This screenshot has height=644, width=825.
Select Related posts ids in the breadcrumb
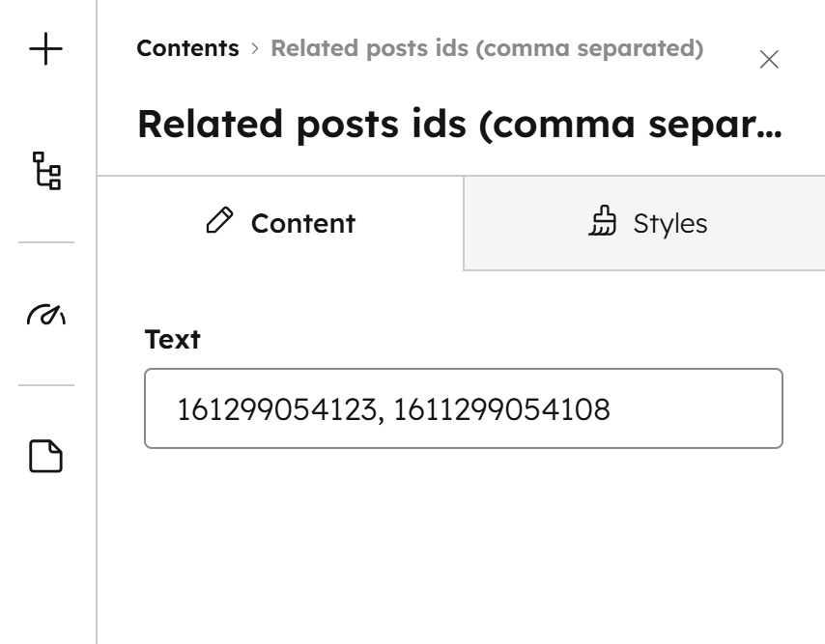[x=488, y=47]
